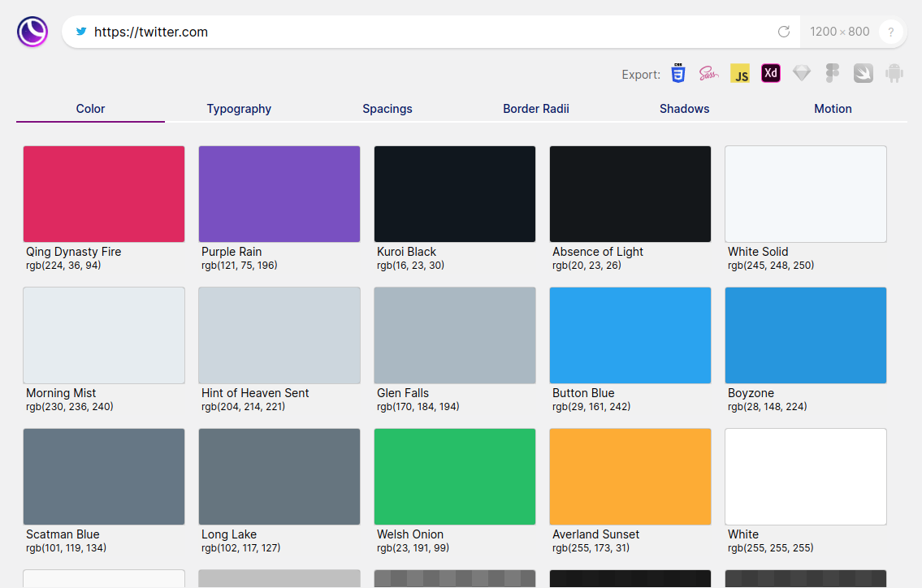922x588 pixels.
Task: Click the rgb(230, 236, 240) value
Action: point(69,406)
